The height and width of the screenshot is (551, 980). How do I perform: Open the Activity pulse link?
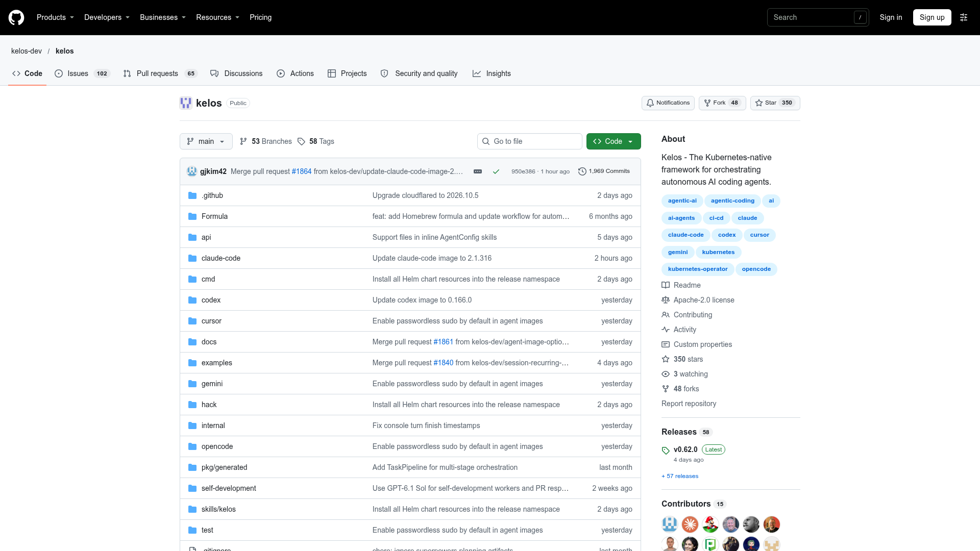pyautogui.click(x=679, y=330)
